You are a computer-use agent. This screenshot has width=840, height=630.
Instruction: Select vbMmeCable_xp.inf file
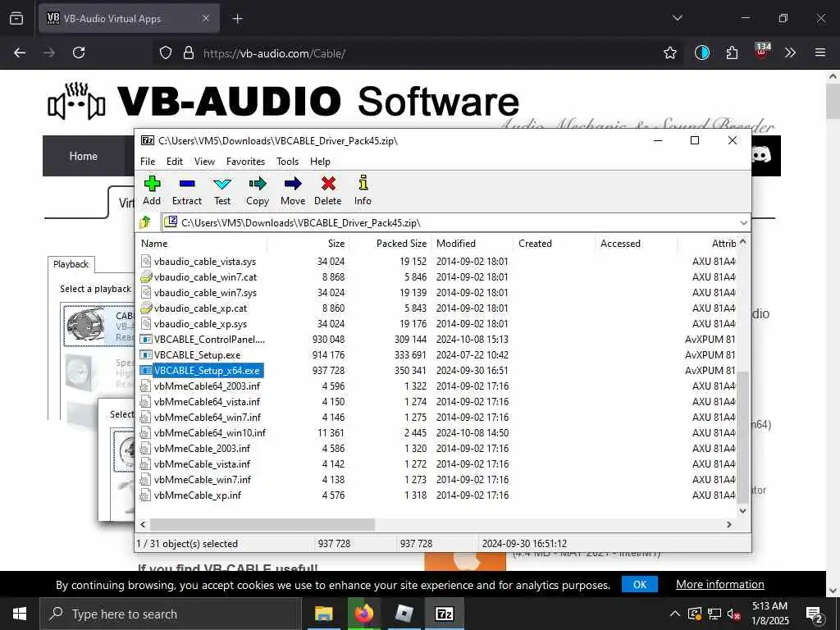pyautogui.click(x=198, y=495)
